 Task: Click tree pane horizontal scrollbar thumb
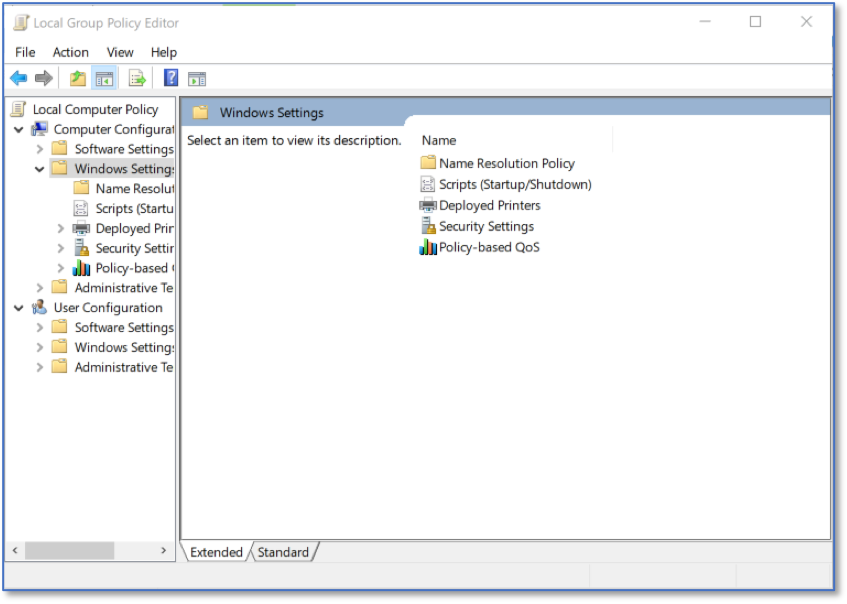(70, 551)
